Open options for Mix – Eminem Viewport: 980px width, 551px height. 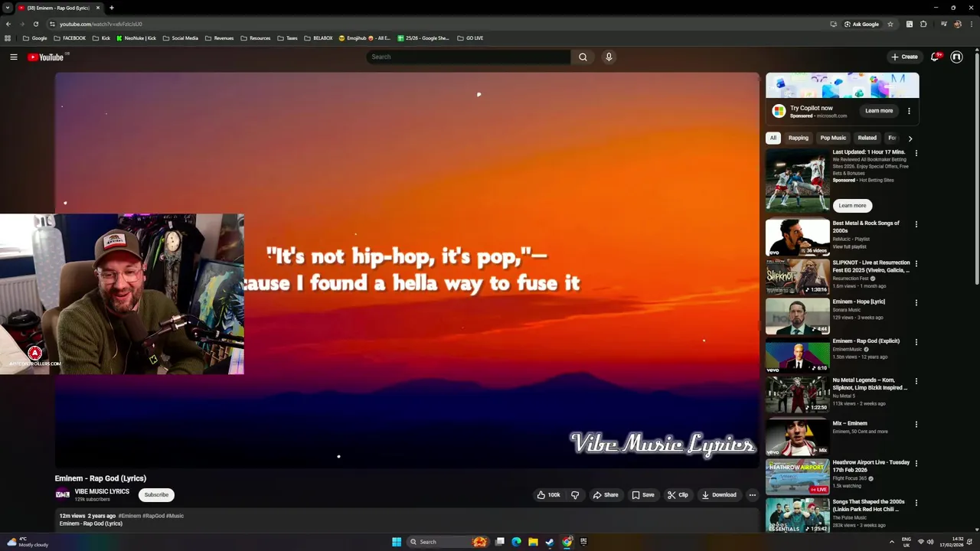pos(916,424)
